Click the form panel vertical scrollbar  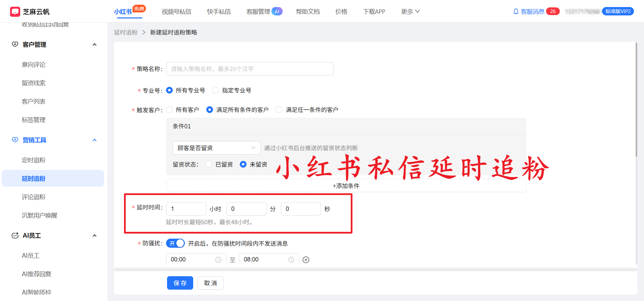tap(636, 100)
